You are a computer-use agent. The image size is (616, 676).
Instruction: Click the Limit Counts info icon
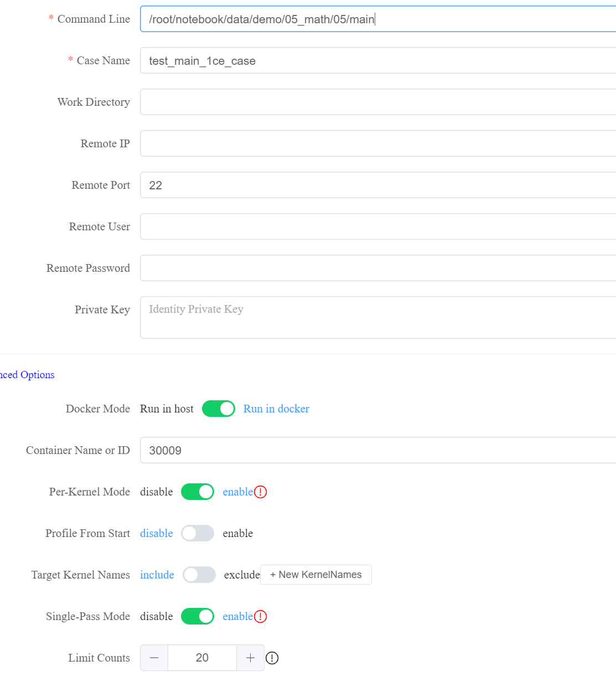[x=272, y=658]
